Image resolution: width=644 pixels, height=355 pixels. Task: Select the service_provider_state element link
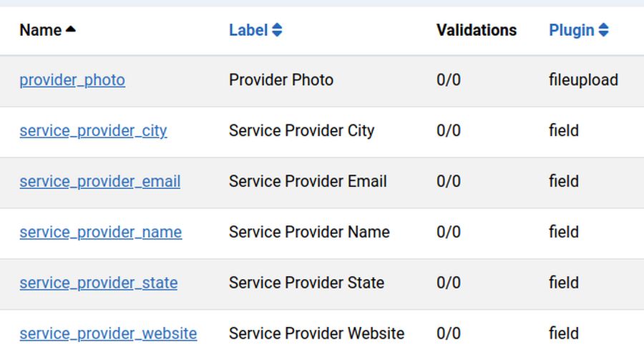tap(99, 283)
